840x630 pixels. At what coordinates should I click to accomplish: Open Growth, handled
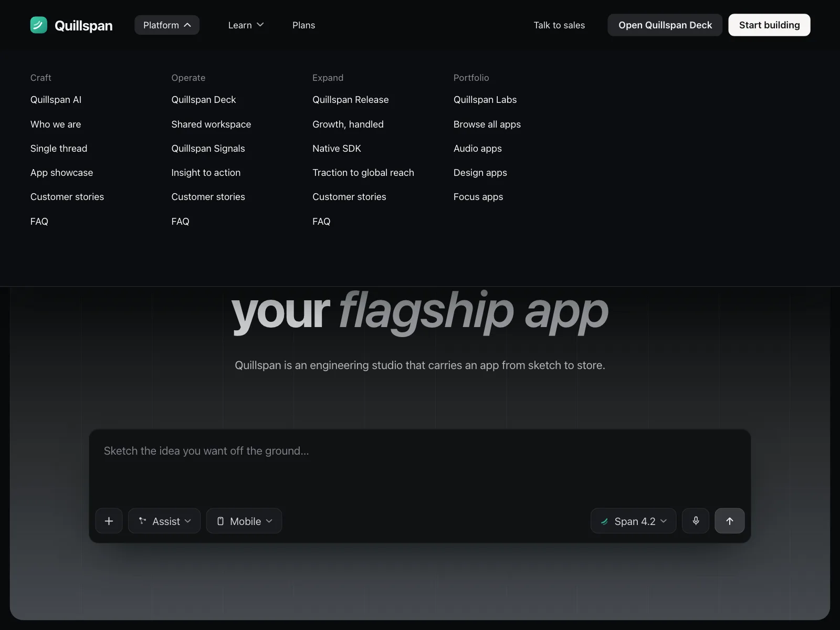pos(348,124)
